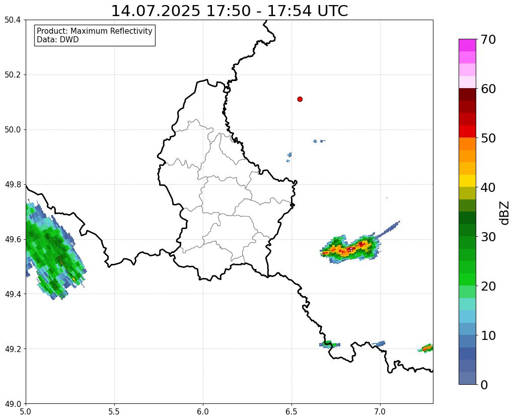Click the title "14.07.2025 17:50 - 17:54 UTC"
Image resolution: width=515 pixels, height=420 pixels.
pos(230,11)
